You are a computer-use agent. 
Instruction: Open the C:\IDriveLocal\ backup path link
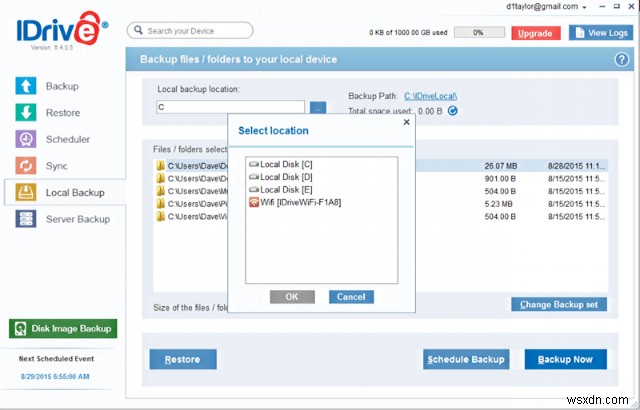click(x=431, y=96)
